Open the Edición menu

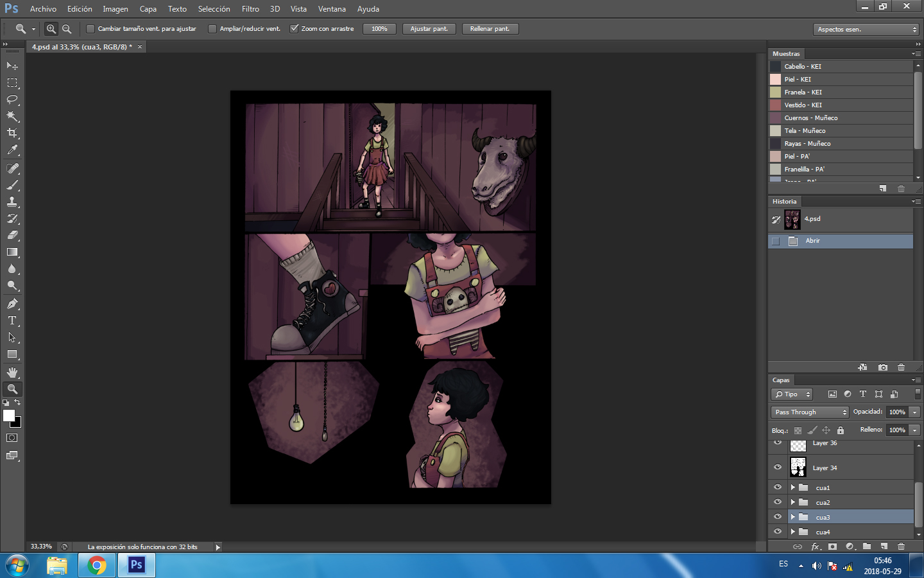80,9
